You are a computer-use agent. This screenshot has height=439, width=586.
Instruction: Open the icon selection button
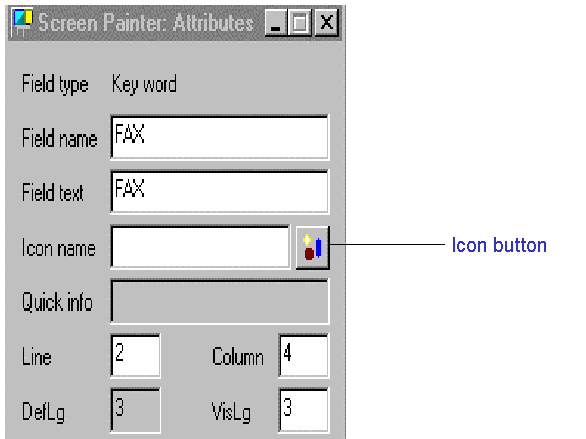(312, 247)
